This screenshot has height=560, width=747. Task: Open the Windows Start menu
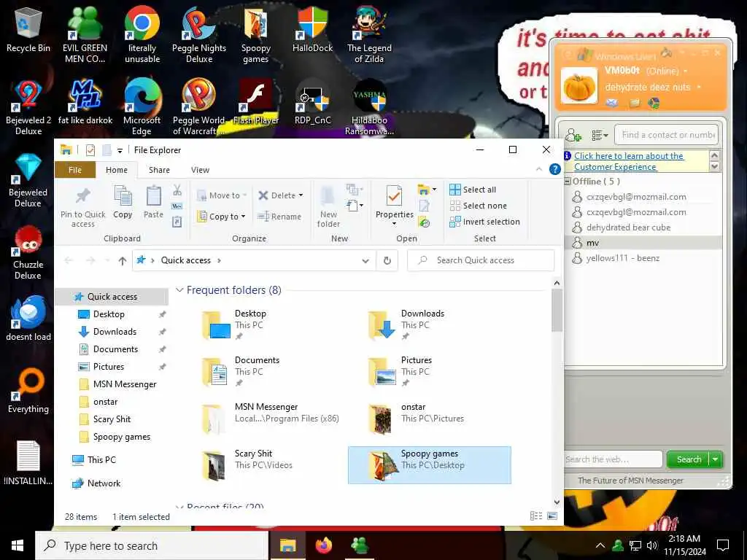click(x=18, y=545)
